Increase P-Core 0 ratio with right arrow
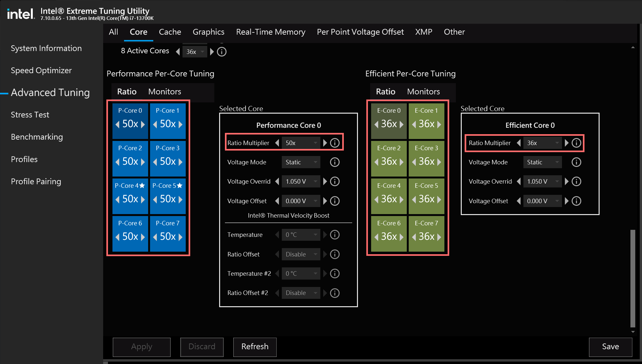 pyautogui.click(x=143, y=124)
